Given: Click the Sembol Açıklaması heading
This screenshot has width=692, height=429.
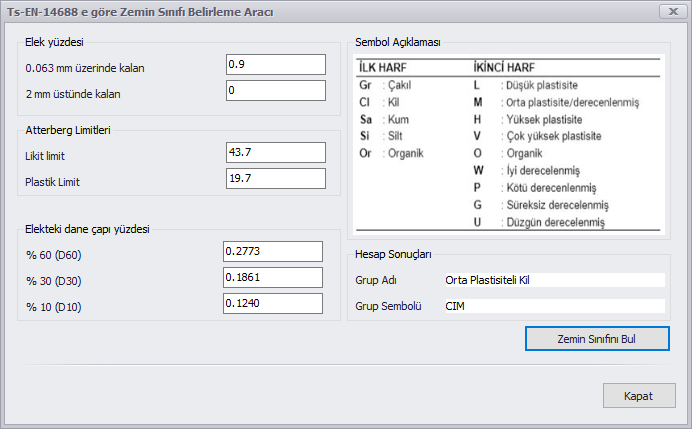Looking at the screenshot, I should (x=398, y=42).
